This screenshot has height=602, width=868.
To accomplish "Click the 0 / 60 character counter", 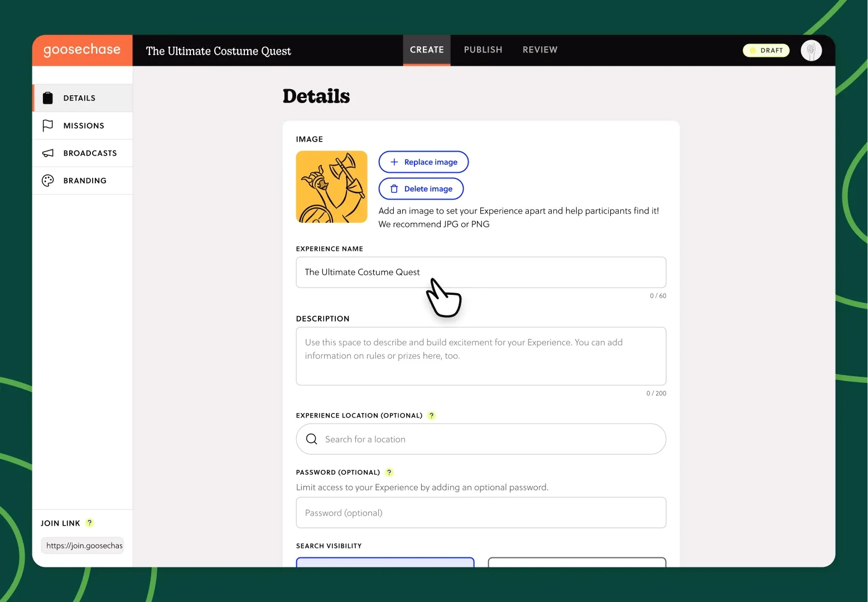I will 658,296.
